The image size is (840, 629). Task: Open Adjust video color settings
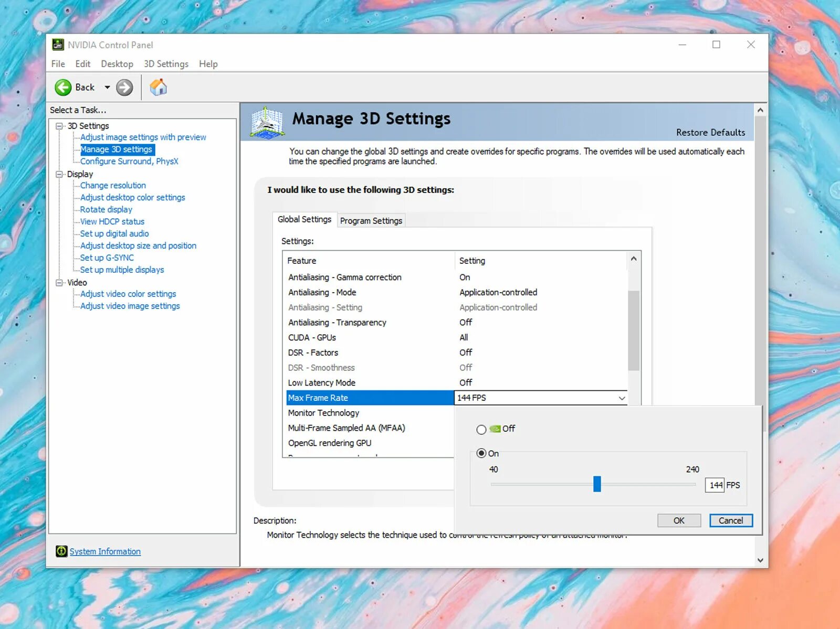pos(128,294)
